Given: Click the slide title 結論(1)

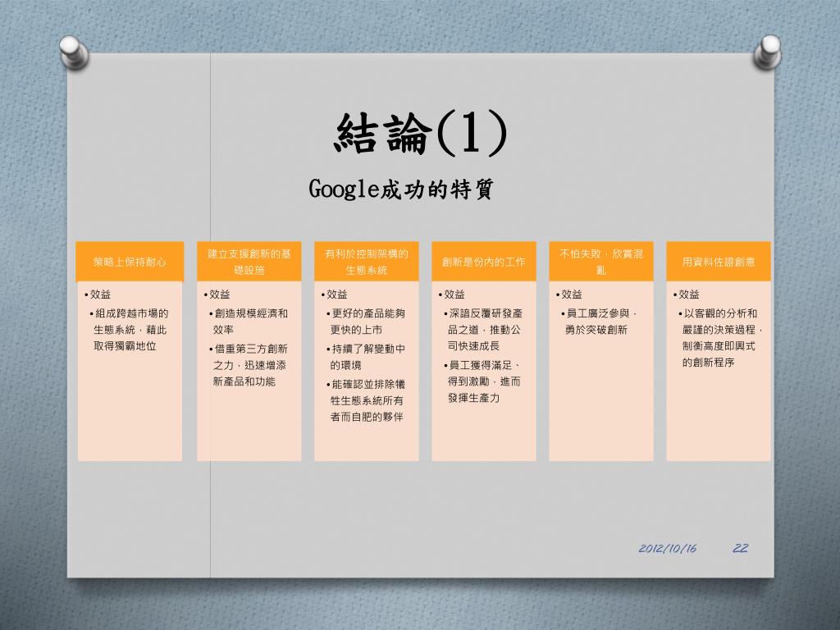Looking at the screenshot, I should tap(421, 133).
